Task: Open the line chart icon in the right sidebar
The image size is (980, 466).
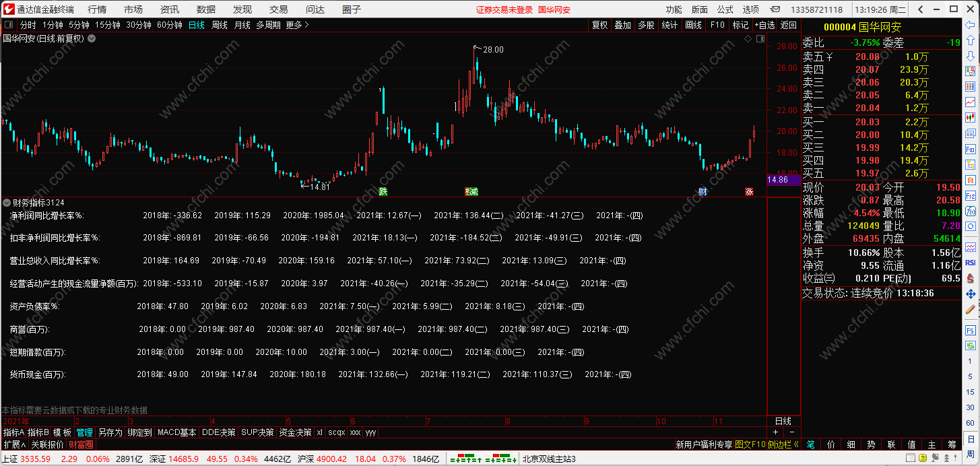Action: [x=971, y=102]
